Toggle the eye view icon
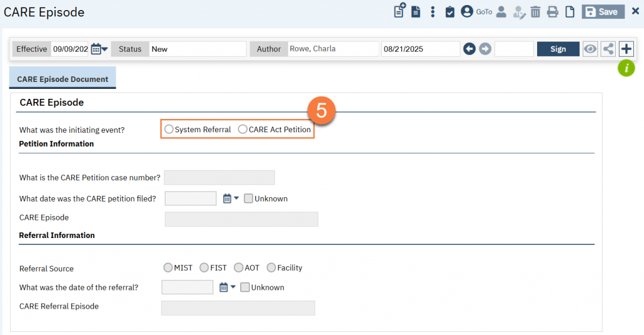Image resolution: width=644 pixels, height=335 pixels. tap(590, 49)
